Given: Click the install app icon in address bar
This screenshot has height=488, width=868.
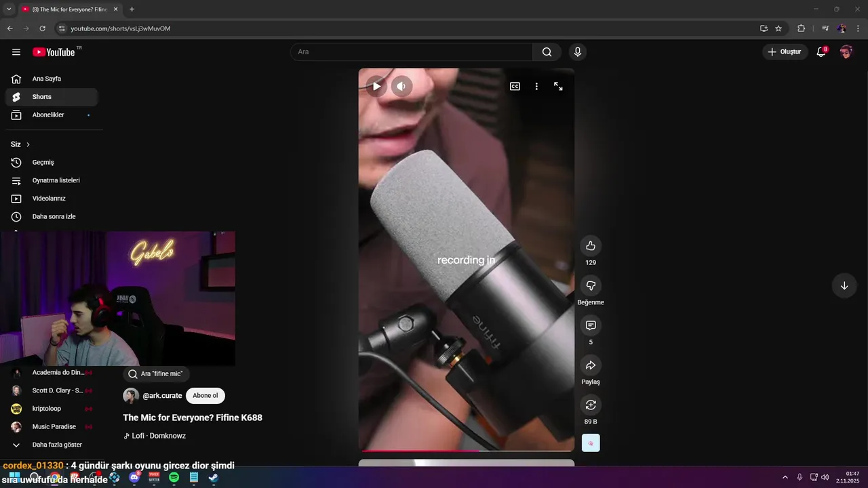Looking at the screenshot, I should [764, 28].
